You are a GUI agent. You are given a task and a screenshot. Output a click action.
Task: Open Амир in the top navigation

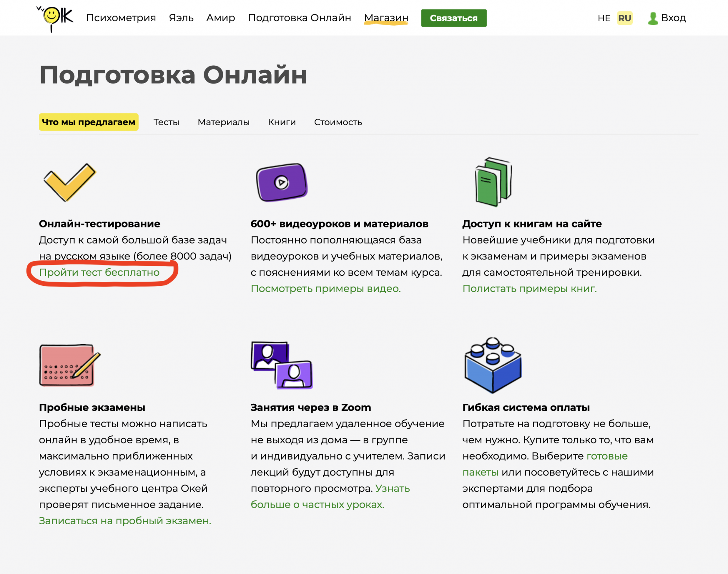[221, 18]
